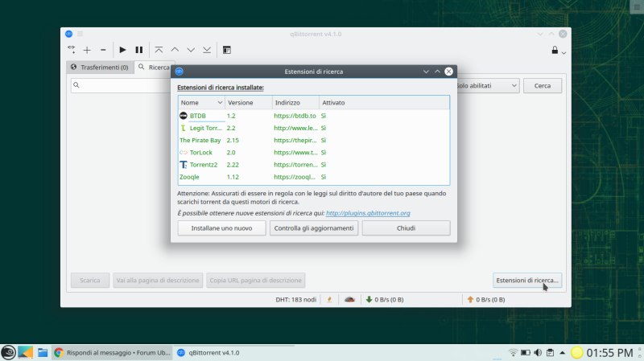Click the desktop shortcut icon in taskbar
This screenshot has width=644, height=361.
tap(25, 352)
